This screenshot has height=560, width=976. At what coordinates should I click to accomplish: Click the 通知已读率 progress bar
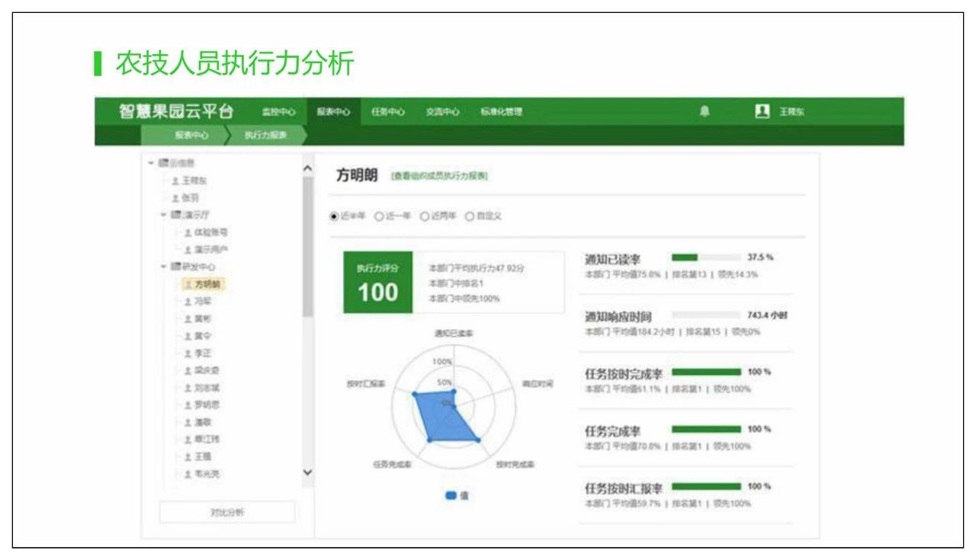705,258
